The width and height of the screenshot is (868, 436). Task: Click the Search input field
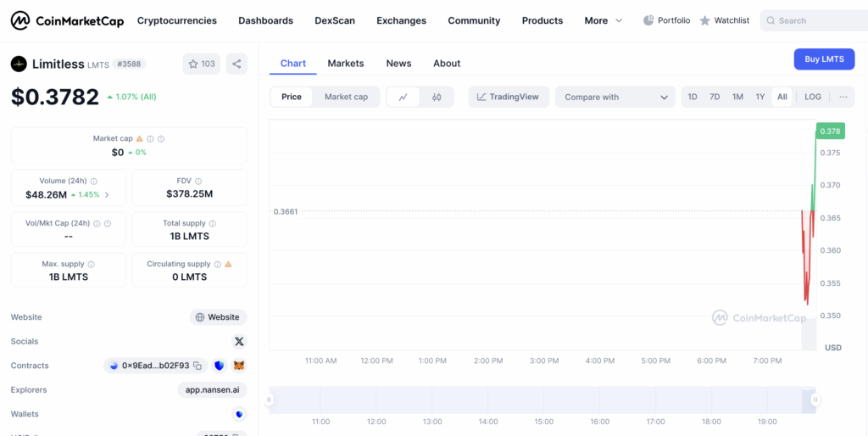(x=814, y=20)
